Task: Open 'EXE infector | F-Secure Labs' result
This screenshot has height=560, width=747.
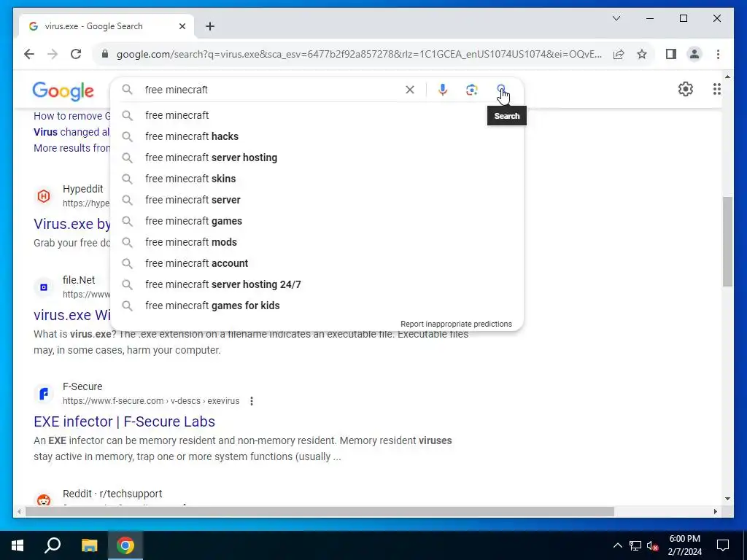Action: [124, 421]
